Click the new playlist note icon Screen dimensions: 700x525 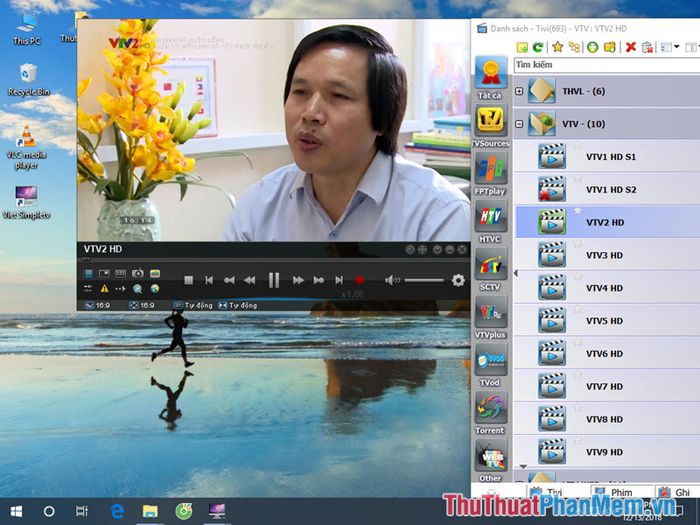coord(521,47)
